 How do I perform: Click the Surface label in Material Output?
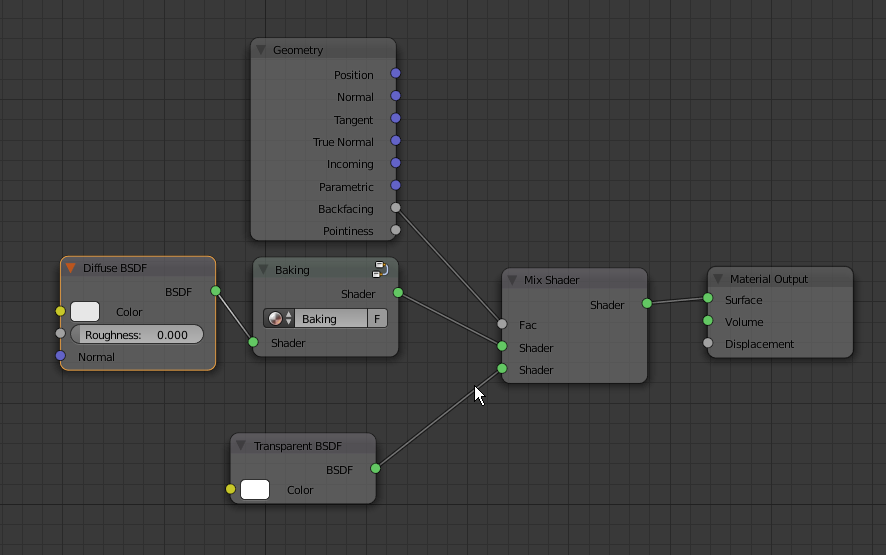click(744, 300)
